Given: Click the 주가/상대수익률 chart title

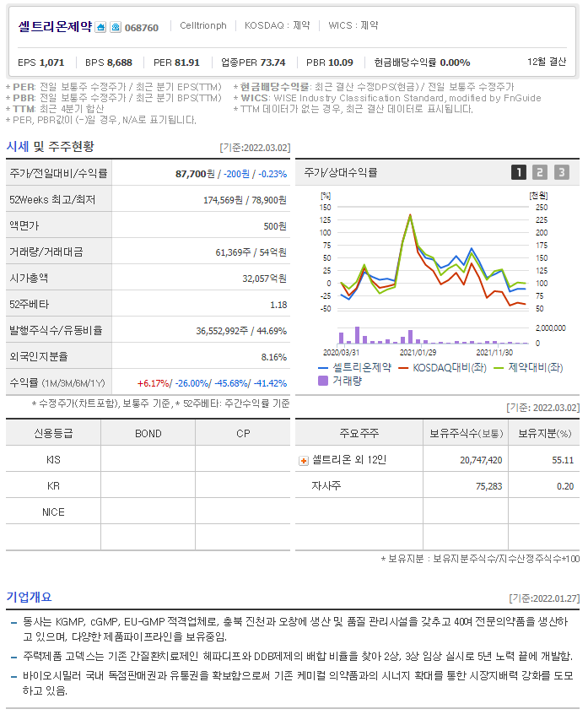Looking at the screenshot, I should coord(340,173).
